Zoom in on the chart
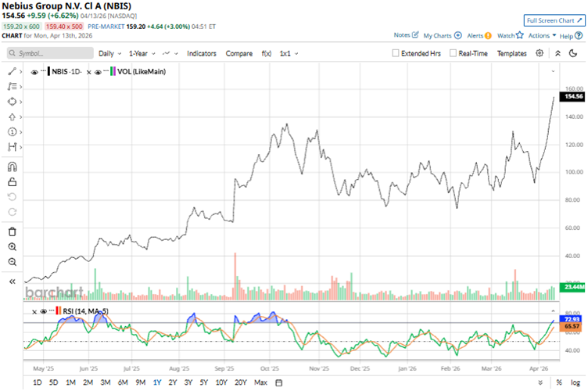Viewport: 588px width, 391px height. pos(12,246)
